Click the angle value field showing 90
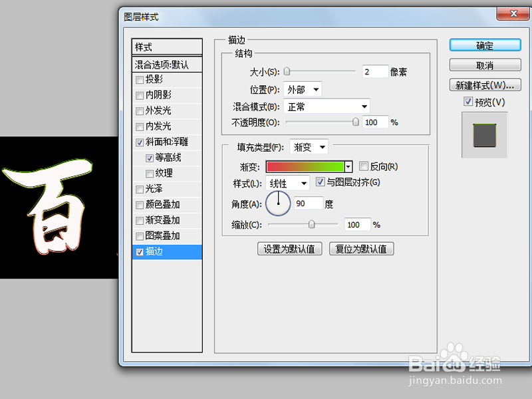 click(308, 203)
